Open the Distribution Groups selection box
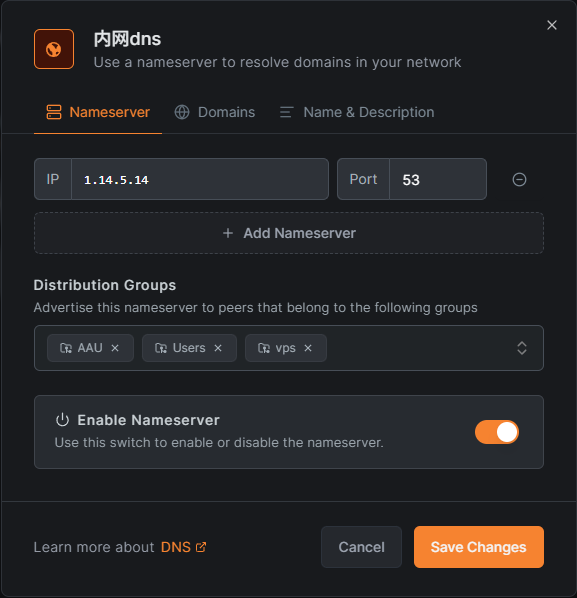Screen dimensions: 577x598 click(x=289, y=348)
